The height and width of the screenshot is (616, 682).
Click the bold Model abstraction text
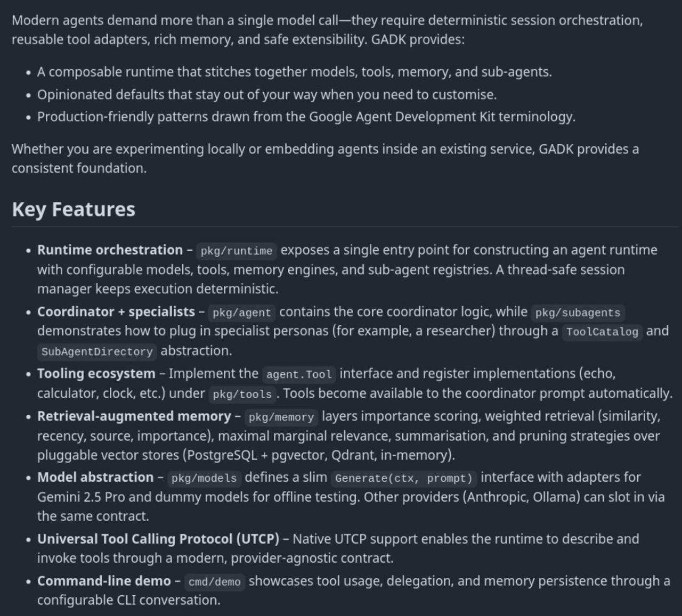pos(95,477)
